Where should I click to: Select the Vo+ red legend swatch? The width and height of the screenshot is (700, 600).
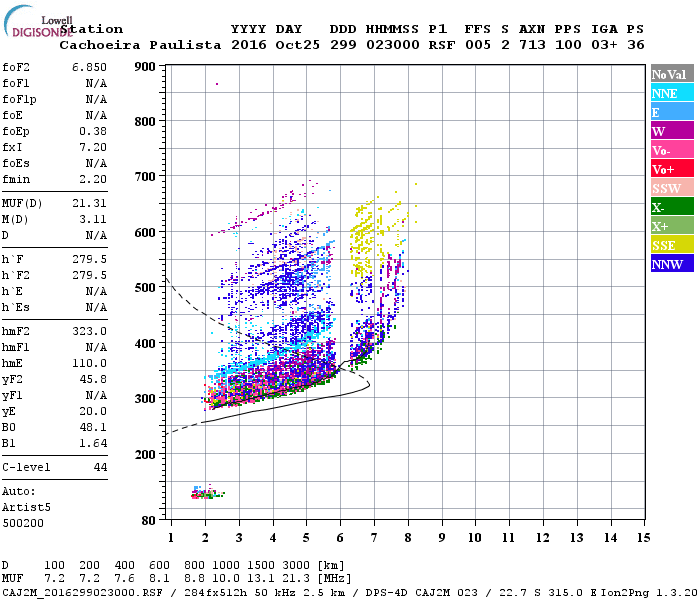click(672, 168)
